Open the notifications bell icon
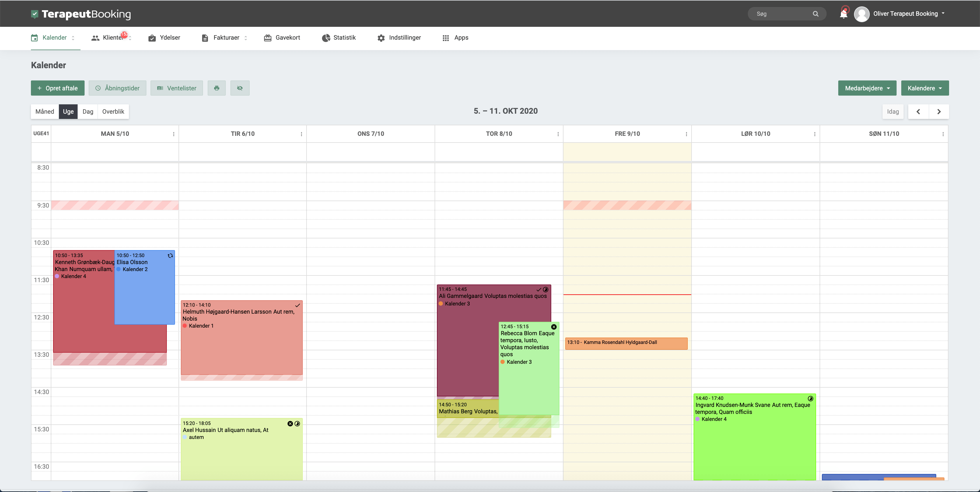 [843, 13]
